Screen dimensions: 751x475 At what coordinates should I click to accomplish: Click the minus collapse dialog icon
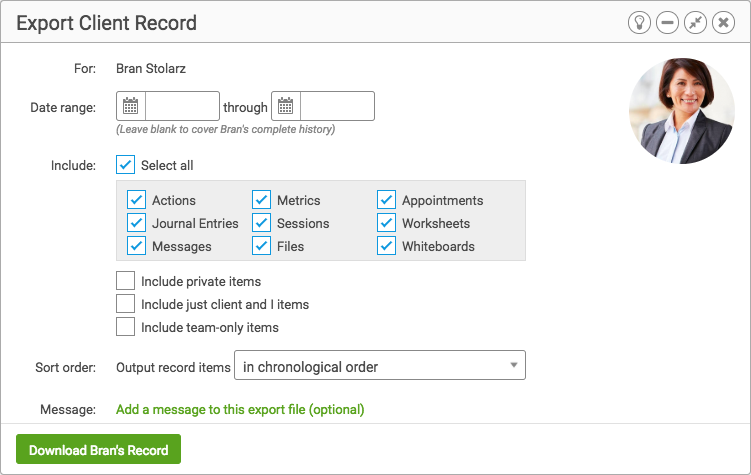pos(668,23)
